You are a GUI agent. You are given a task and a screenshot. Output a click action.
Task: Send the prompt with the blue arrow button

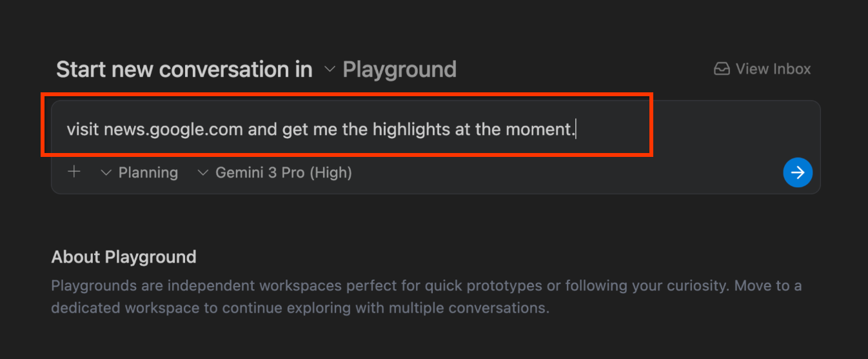(x=798, y=172)
